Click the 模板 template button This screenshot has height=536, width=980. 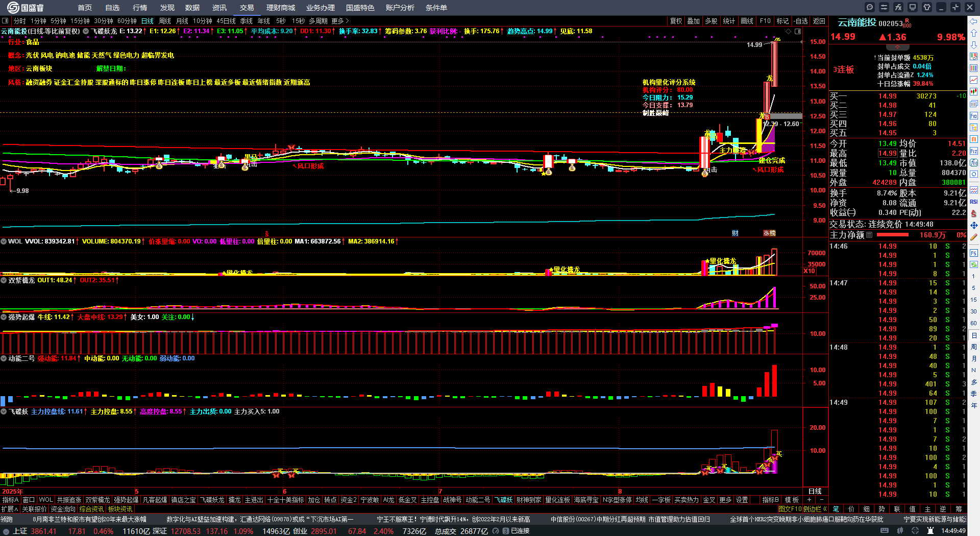tap(792, 500)
